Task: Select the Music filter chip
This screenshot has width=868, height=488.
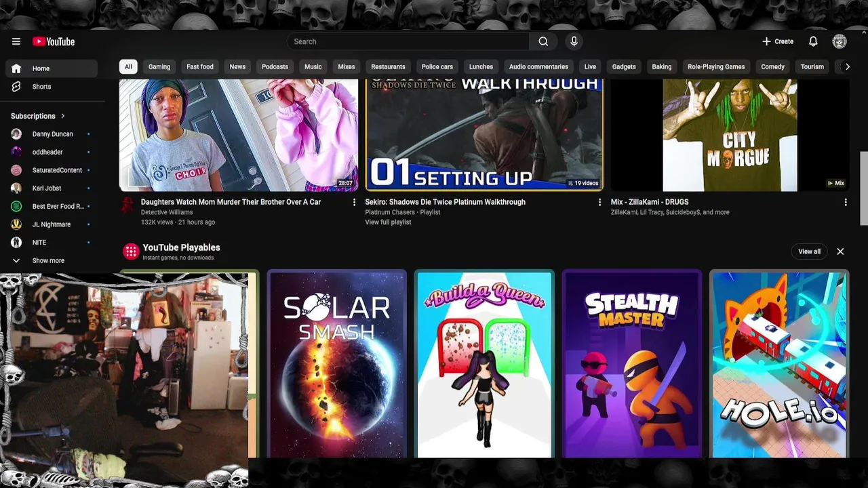Action: 313,66
